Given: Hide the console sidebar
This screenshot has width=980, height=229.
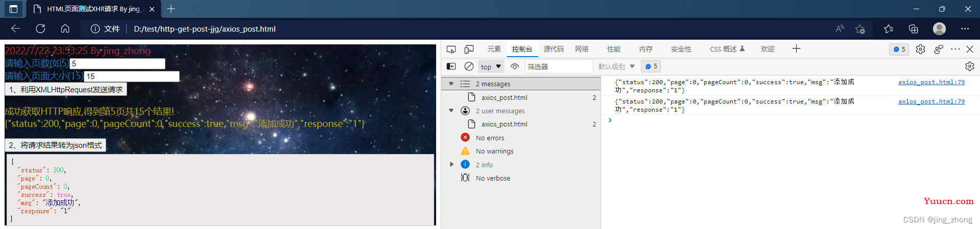Looking at the screenshot, I should tap(451, 66).
